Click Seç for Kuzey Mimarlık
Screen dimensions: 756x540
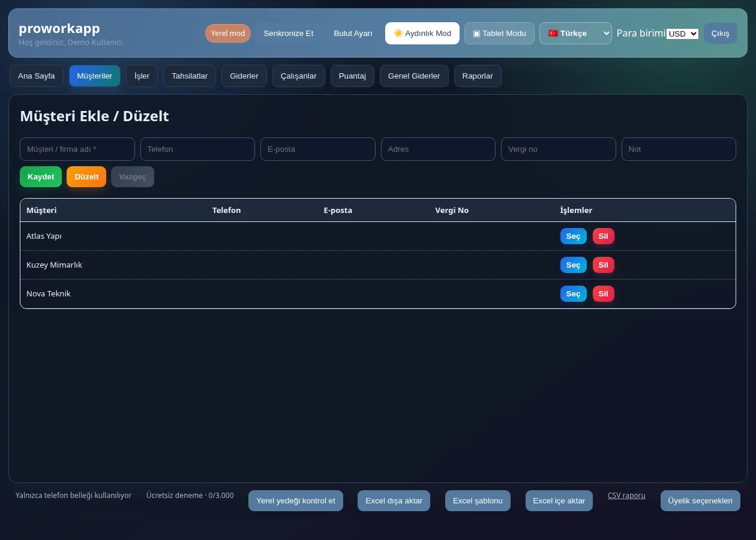tap(574, 265)
